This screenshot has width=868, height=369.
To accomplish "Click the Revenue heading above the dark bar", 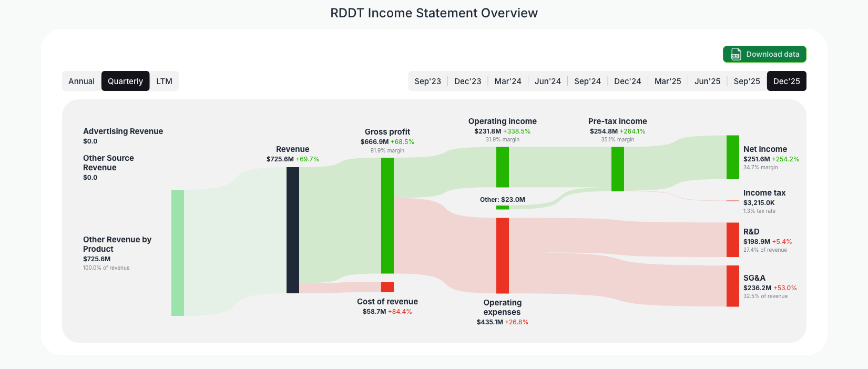I will 293,149.
